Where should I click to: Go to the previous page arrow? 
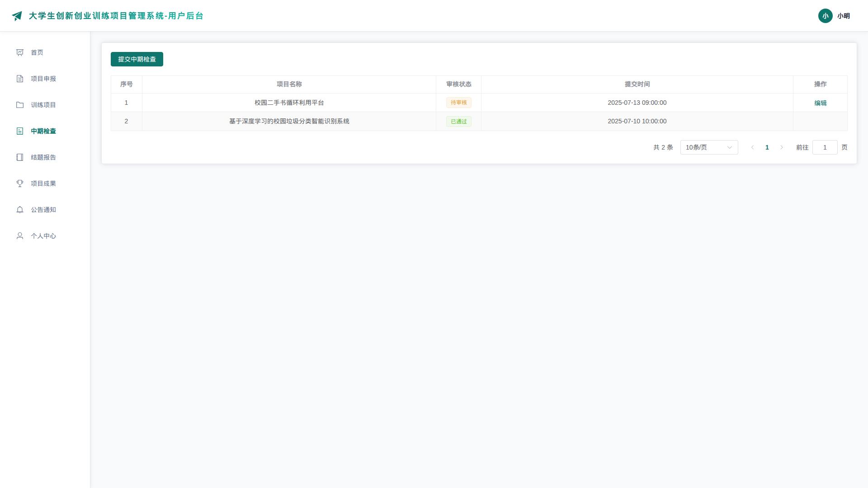coord(753,147)
